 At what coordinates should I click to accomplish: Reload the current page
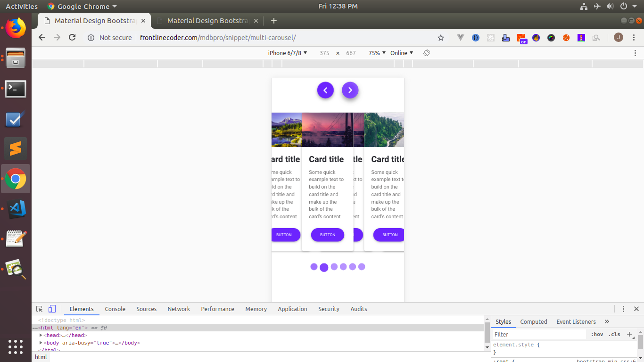pos(72,38)
